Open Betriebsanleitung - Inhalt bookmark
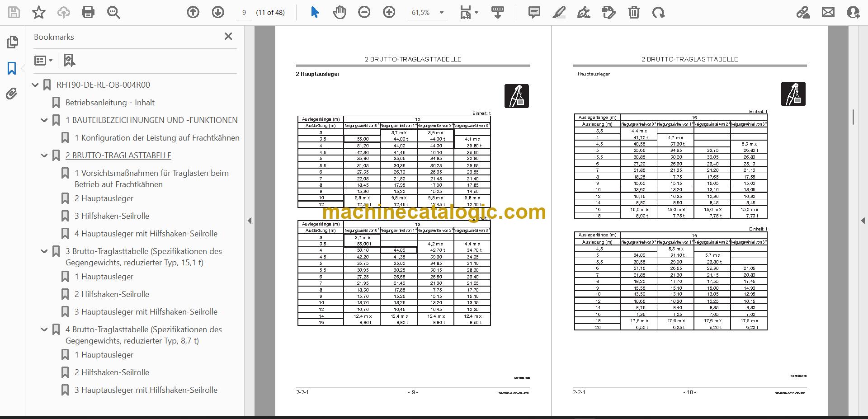Viewport: 868px width, 419px height. pyautogui.click(x=110, y=103)
